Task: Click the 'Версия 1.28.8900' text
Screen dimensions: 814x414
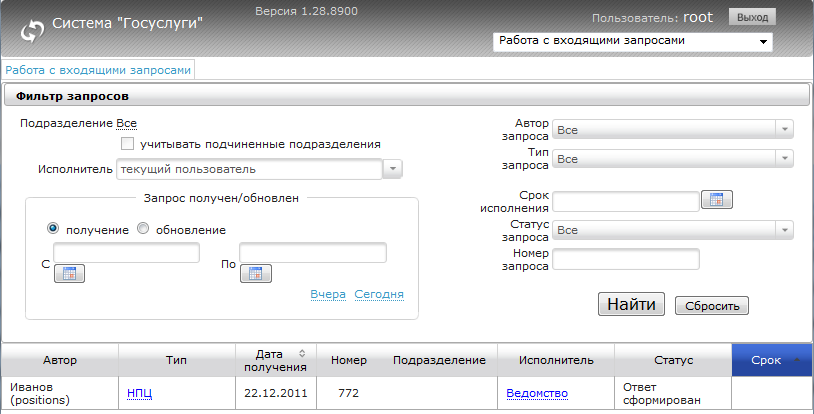Action: click(306, 11)
